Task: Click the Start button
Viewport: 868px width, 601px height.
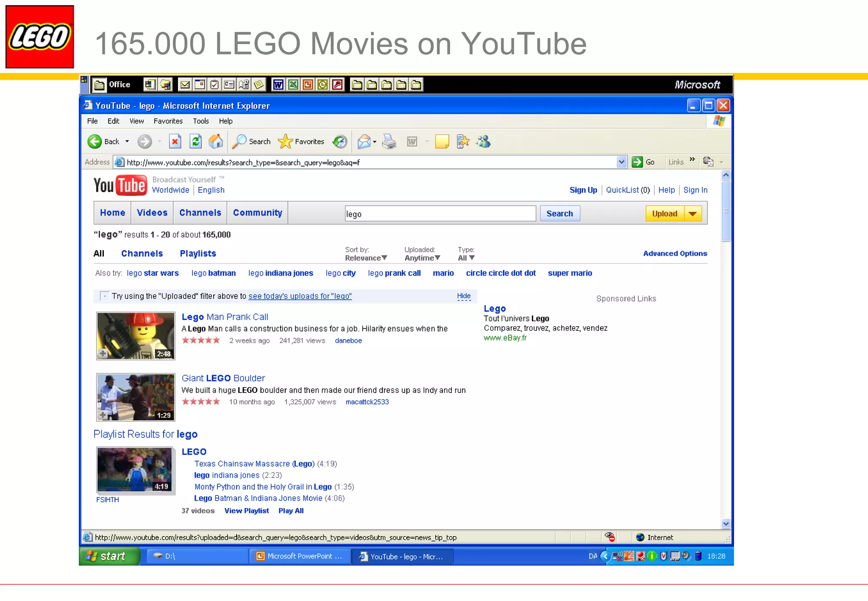Action: (109, 556)
